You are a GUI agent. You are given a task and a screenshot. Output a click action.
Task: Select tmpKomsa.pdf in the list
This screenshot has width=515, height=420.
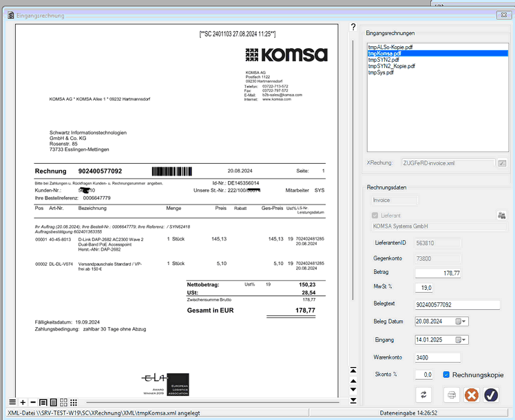(x=438, y=53)
